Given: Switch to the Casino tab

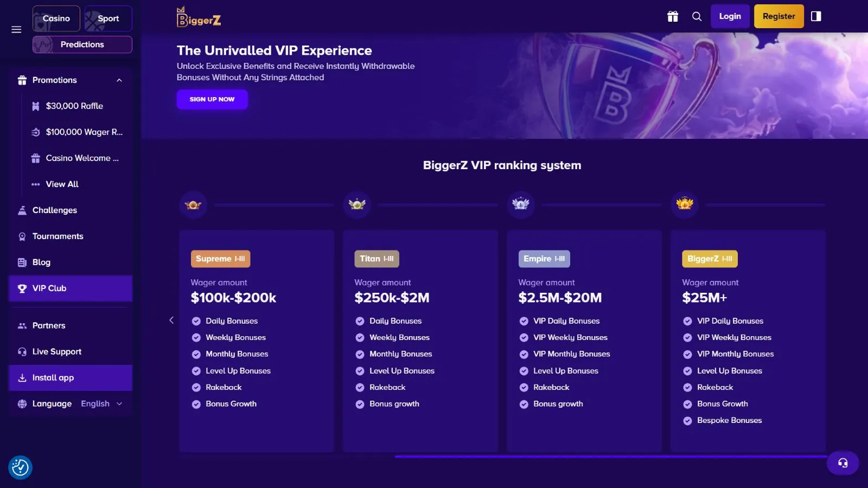Looking at the screenshot, I should point(56,18).
